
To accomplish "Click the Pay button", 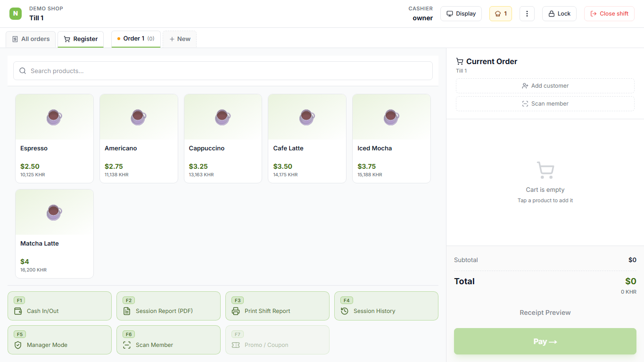I will pos(545,341).
